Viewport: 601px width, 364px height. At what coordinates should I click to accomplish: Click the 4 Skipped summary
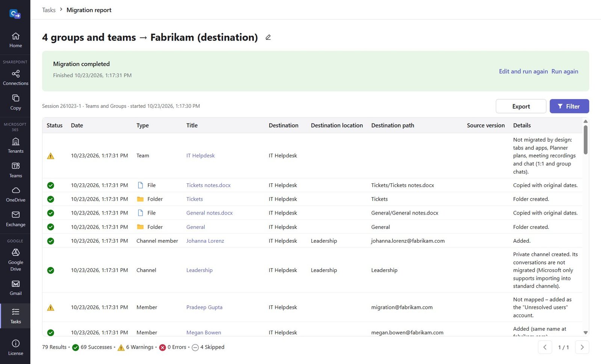pos(208,347)
